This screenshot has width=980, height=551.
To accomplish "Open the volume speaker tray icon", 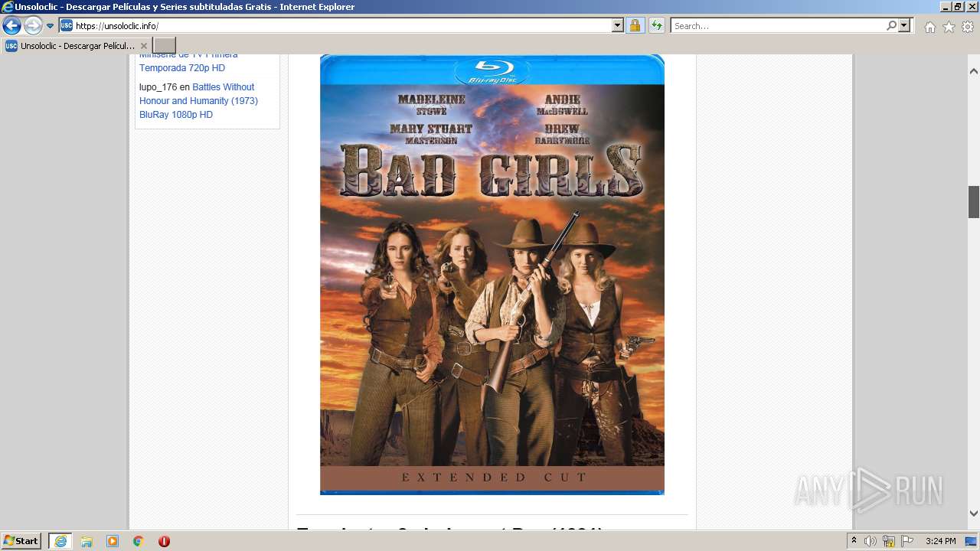I will [871, 541].
